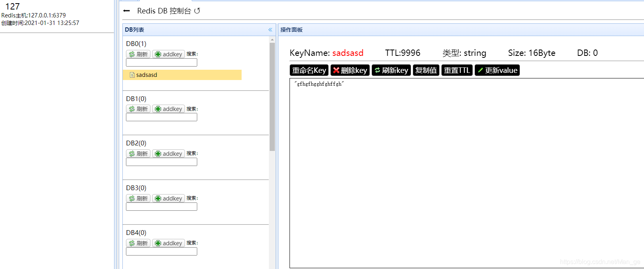Click the file icon beside sadsasd

point(132,75)
